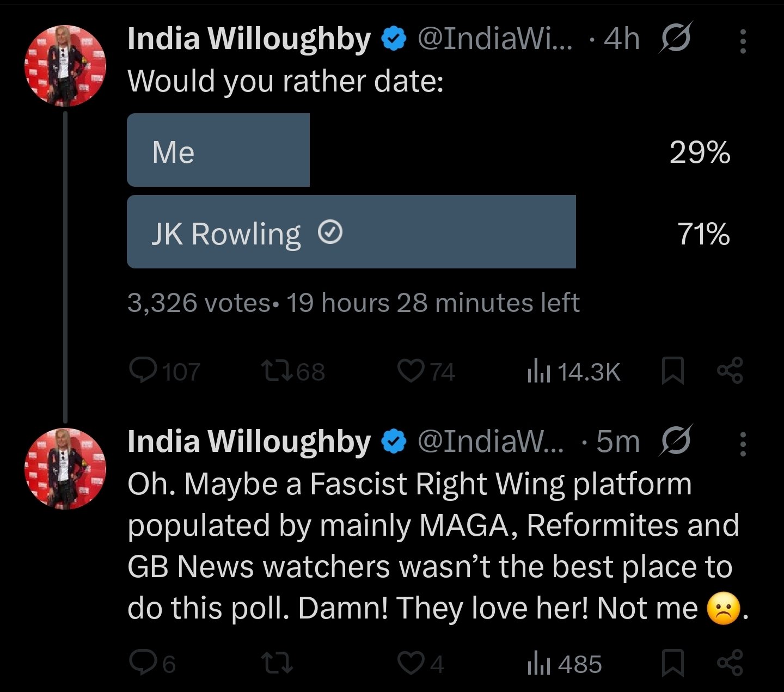Image resolution: width=784 pixels, height=692 pixels.
Task: Like the second India Willoughby tweet
Action: tap(411, 664)
